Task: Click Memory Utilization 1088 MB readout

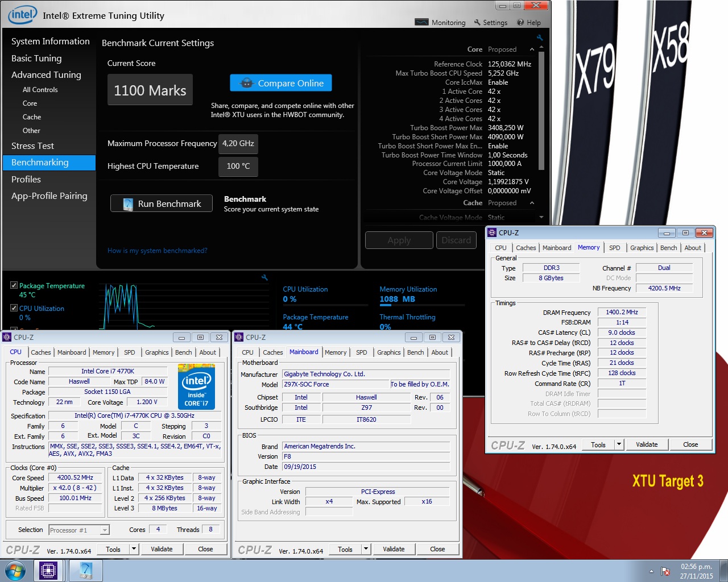Action: (397, 299)
